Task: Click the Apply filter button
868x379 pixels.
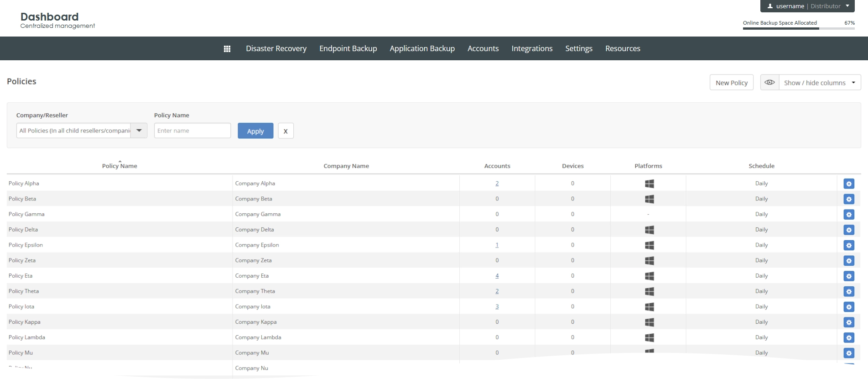Action: click(x=255, y=131)
